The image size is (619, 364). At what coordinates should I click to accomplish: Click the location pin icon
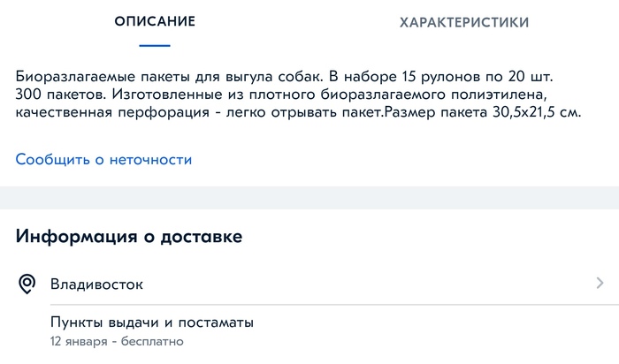(27, 284)
